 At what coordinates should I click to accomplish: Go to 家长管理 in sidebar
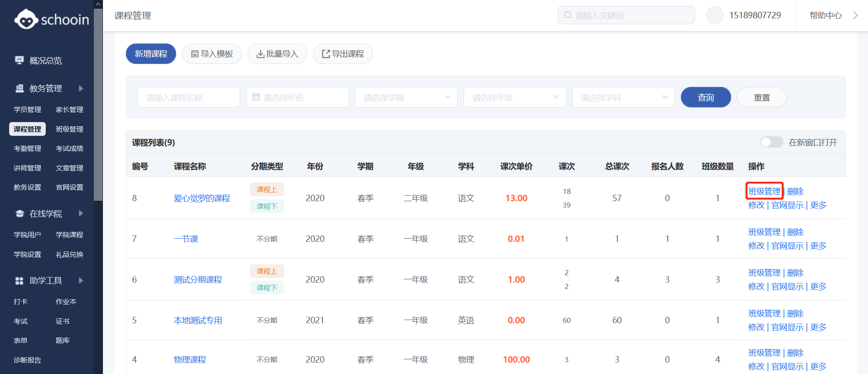(x=70, y=110)
